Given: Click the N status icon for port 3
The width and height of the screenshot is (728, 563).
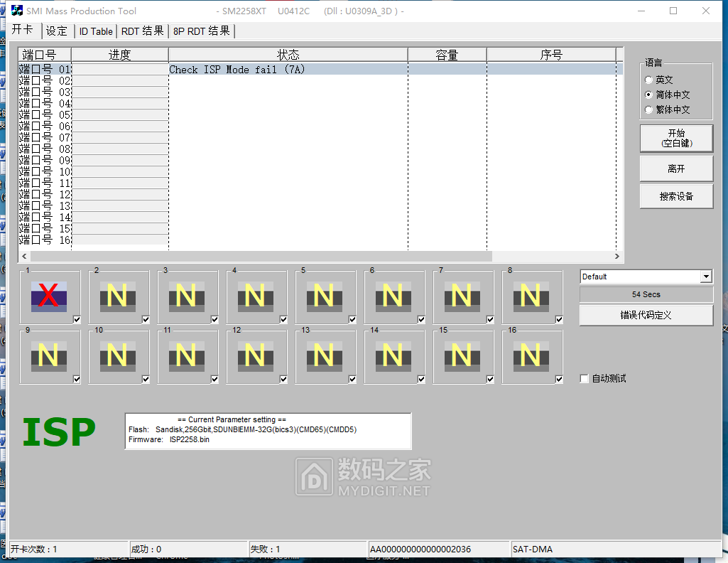Looking at the screenshot, I should tap(187, 296).
